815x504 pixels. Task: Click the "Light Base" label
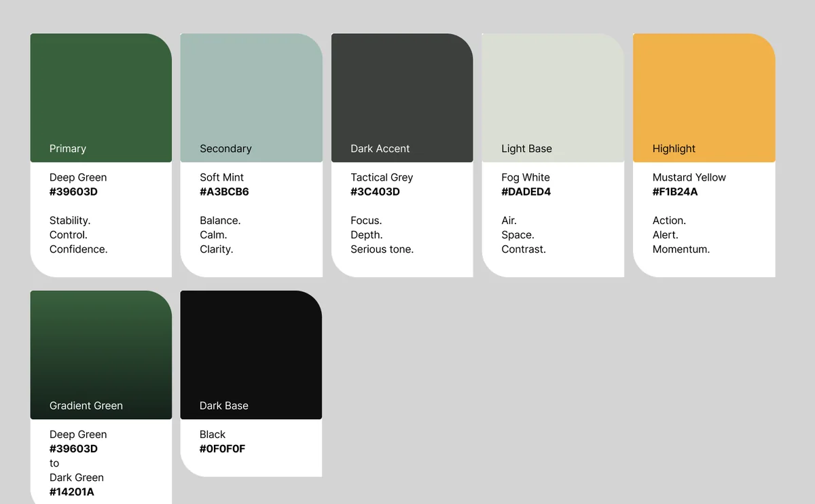pyautogui.click(x=526, y=149)
